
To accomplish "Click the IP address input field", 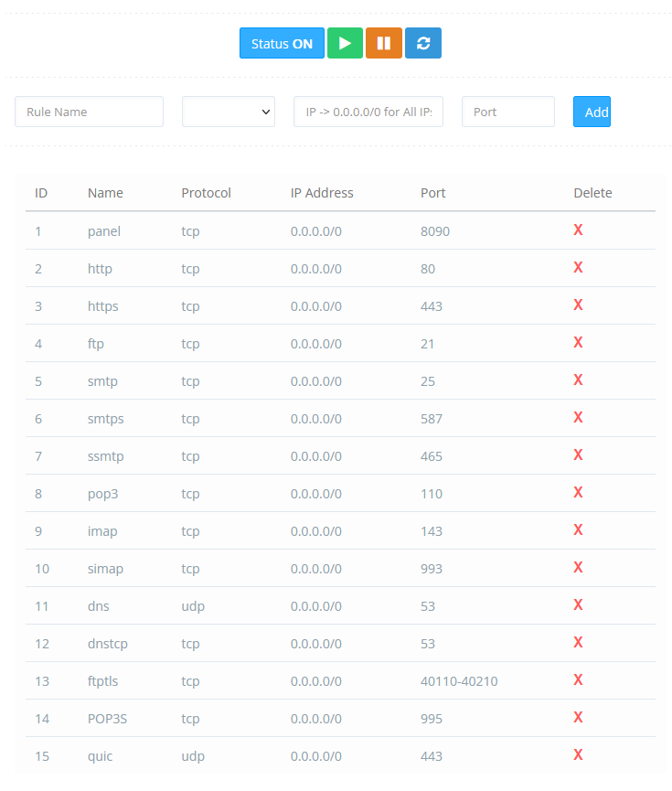I will click(x=368, y=112).
